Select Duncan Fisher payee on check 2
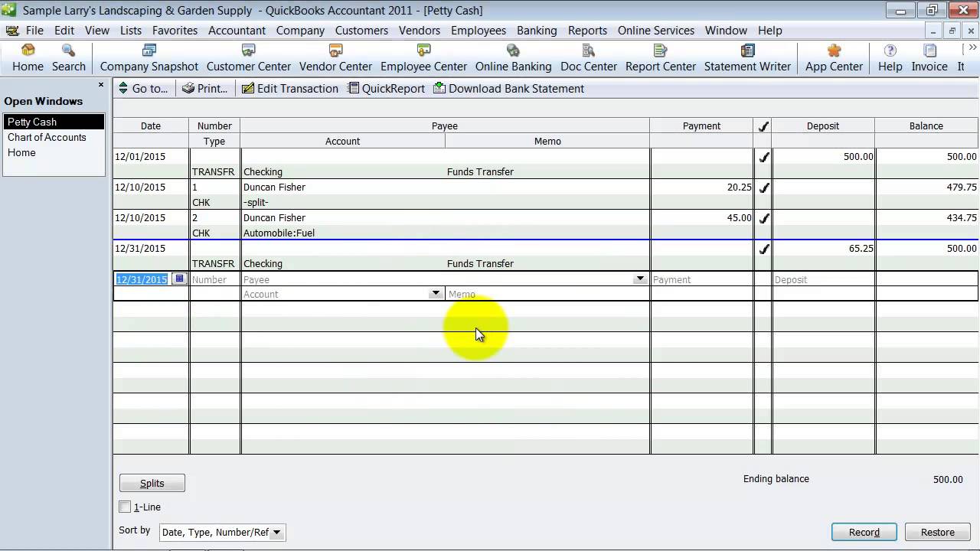Viewport: 980px width, 551px height. (274, 218)
